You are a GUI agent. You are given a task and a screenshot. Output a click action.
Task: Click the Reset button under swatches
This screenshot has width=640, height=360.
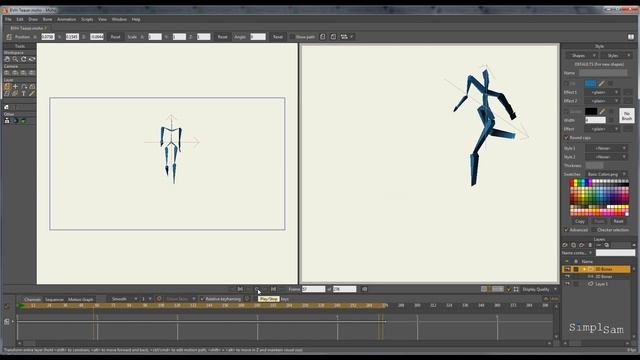point(618,221)
